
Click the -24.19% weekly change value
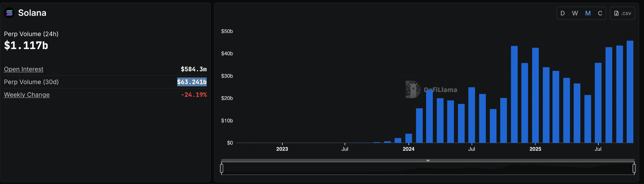pos(194,95)
